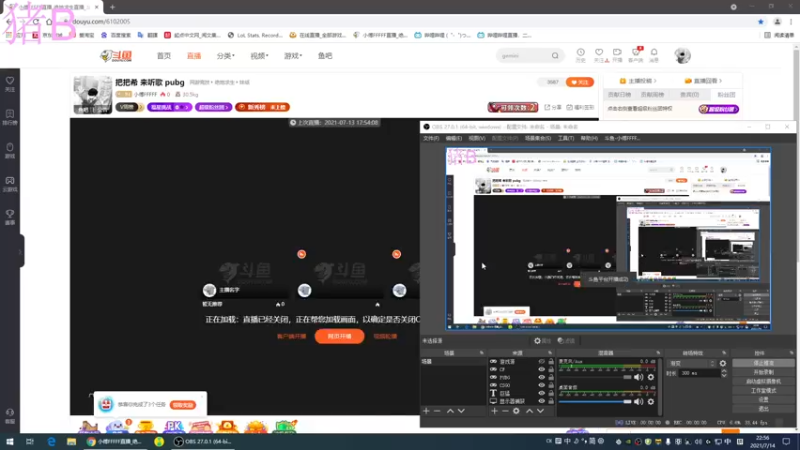Click Start Virtual Camera in OBS controls

[x=763, y=382]
